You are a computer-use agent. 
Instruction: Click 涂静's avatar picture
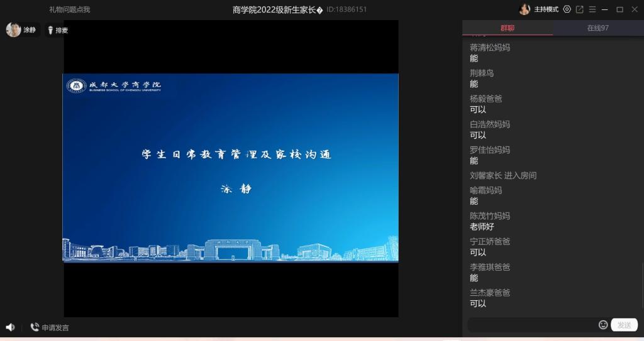[x=13, y=30]
